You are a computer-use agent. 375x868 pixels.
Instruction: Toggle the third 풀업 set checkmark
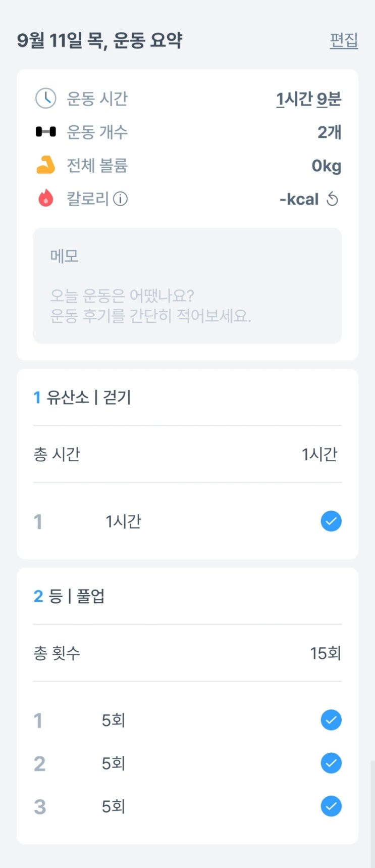pyautogui.click(x=331, y=806)
